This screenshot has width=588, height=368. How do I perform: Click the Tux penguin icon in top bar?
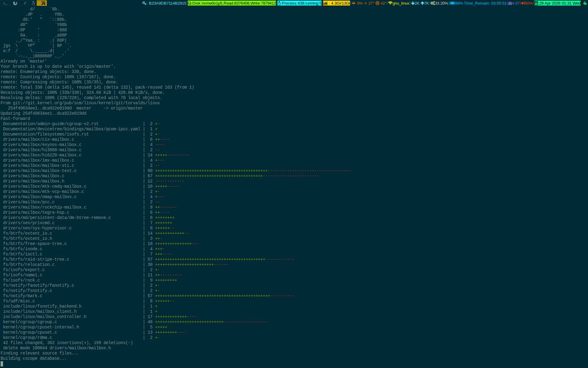33,3
